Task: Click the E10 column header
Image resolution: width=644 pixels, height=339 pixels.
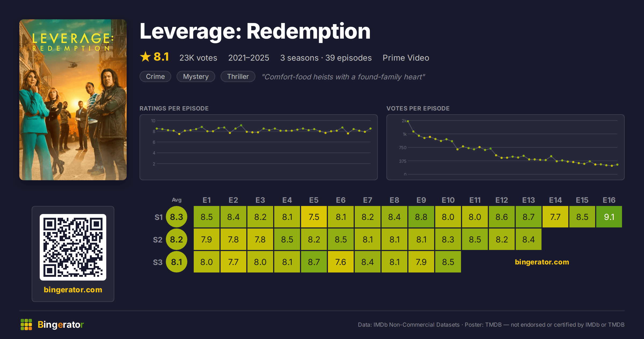Action: point(448,200)
